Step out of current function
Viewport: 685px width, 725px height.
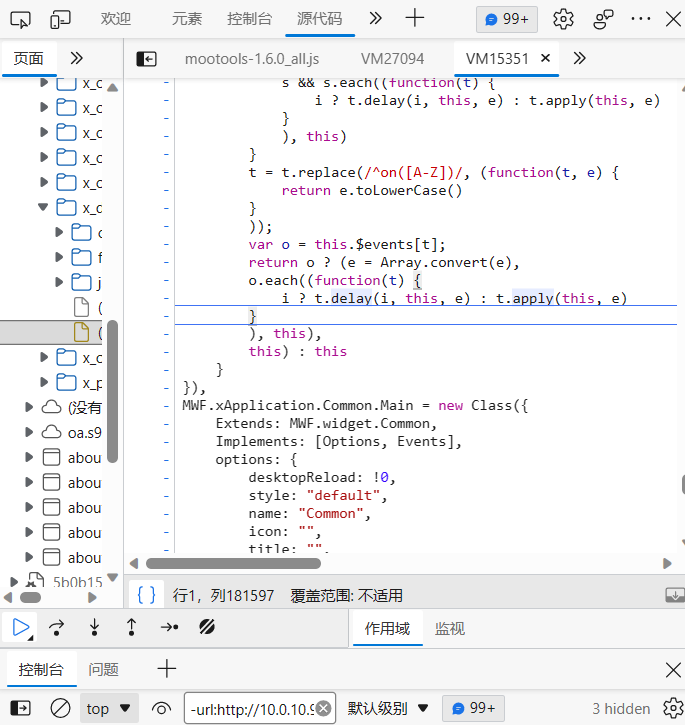click(x=131, y=627)
